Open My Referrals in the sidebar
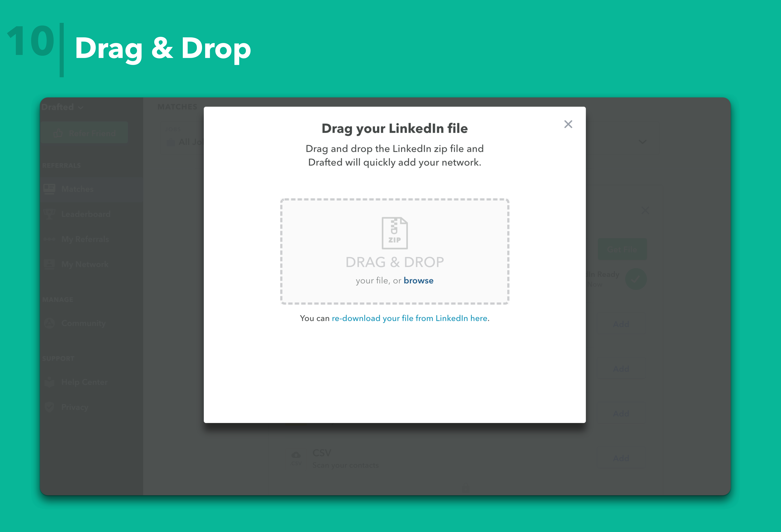 [x=91, y=239]
